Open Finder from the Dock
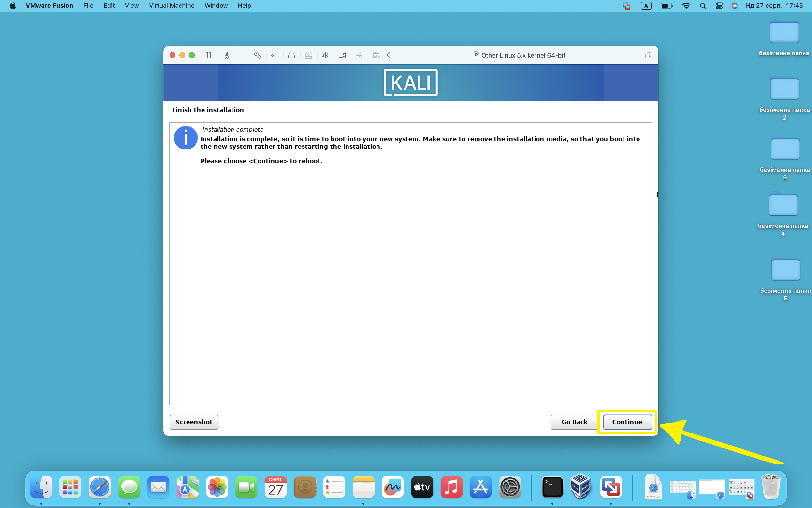The width and height of the screenshot is (812, 508). click(41, 487)
